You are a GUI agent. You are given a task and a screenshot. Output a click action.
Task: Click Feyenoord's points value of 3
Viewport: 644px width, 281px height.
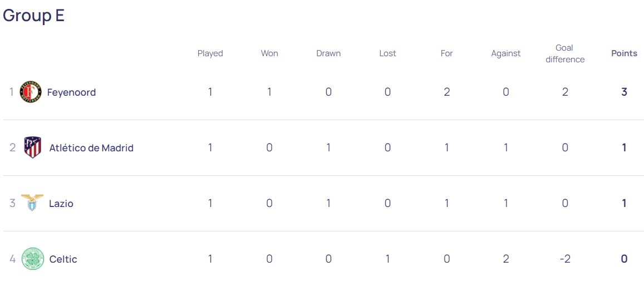click(x=624, y=92)
